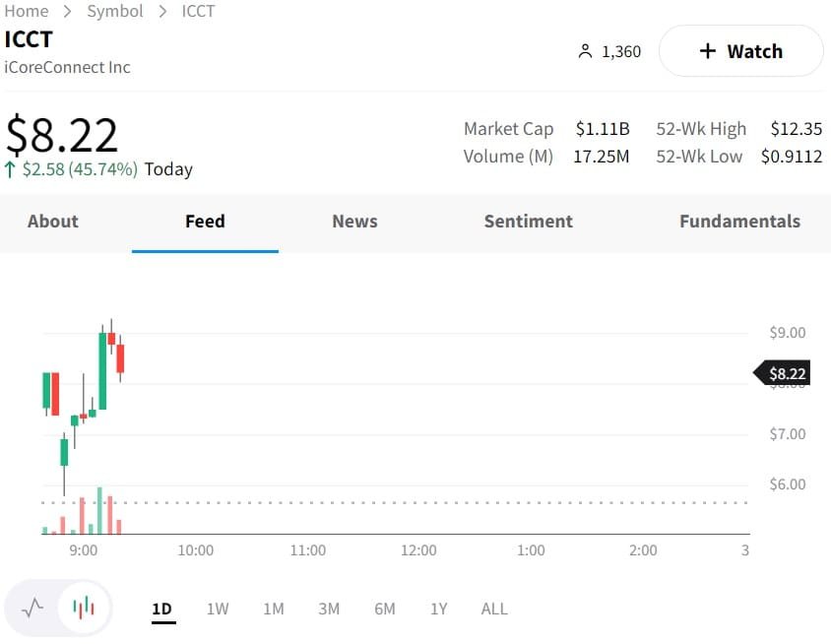Switch to line chart view icon
Image resolution: width=831 pixels, height=644 pixels.
tap(32, 608)
